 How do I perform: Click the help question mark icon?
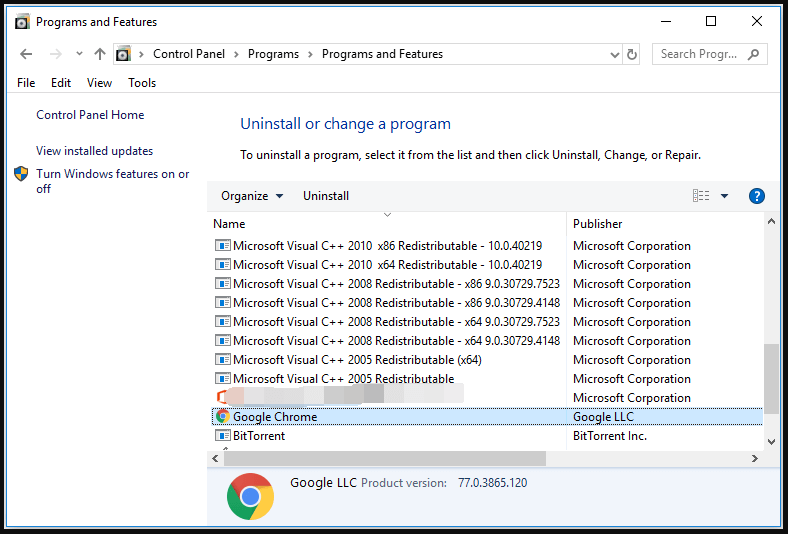pos(756,196)
